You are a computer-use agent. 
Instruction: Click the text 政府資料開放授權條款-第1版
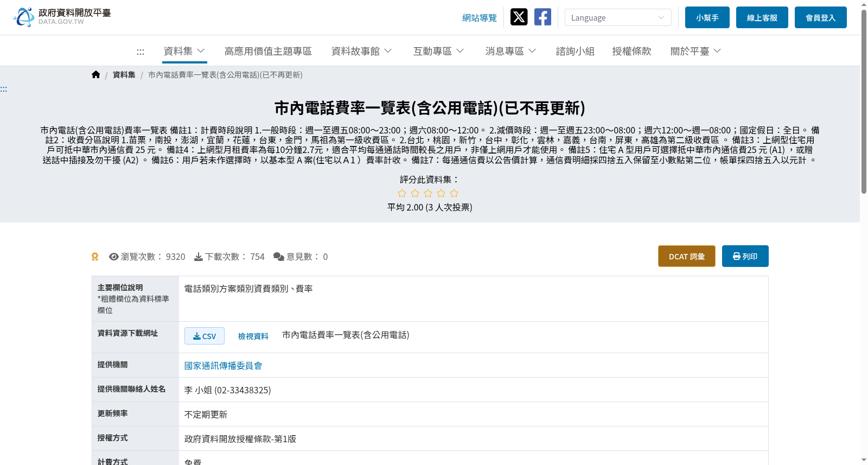click(240, 439)
